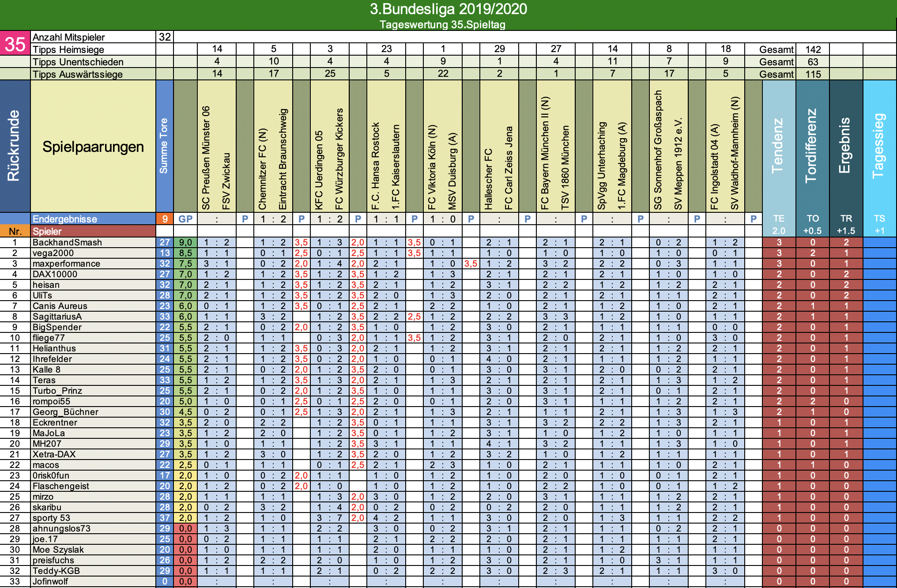
Task: Click the 'SpVgg Unterhaching' header
Action: [x=602, y=166]
